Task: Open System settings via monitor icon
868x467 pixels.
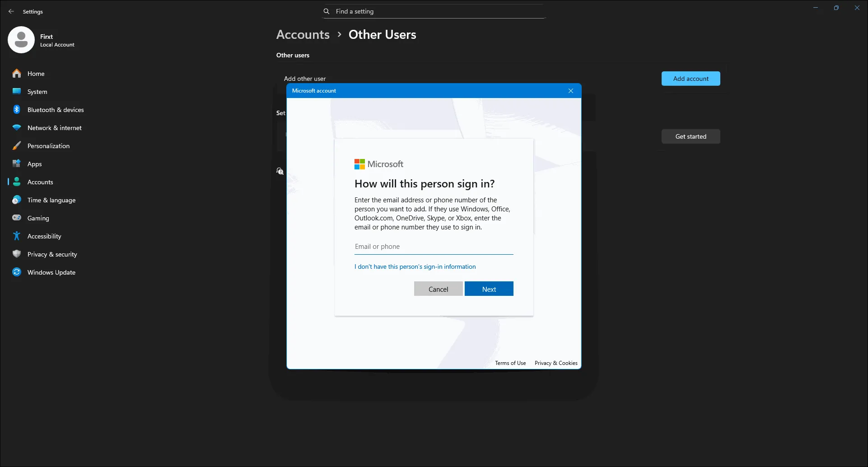Action: click(17, 92)
